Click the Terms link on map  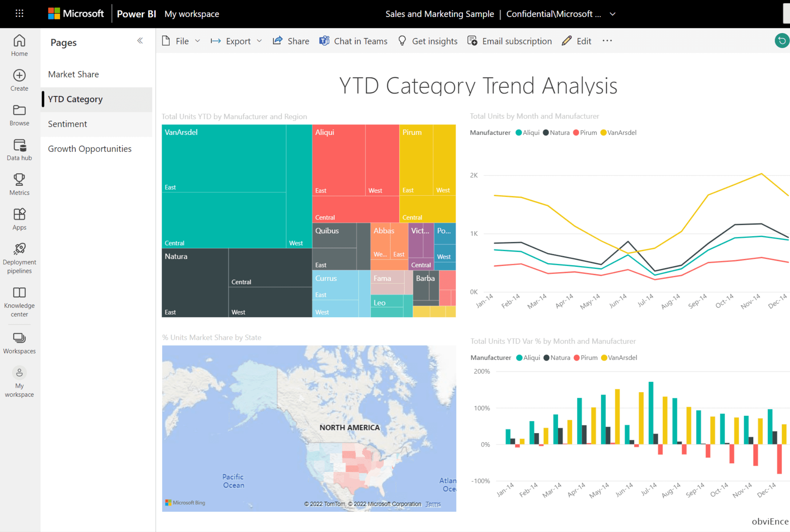click(x=433, y=504)
